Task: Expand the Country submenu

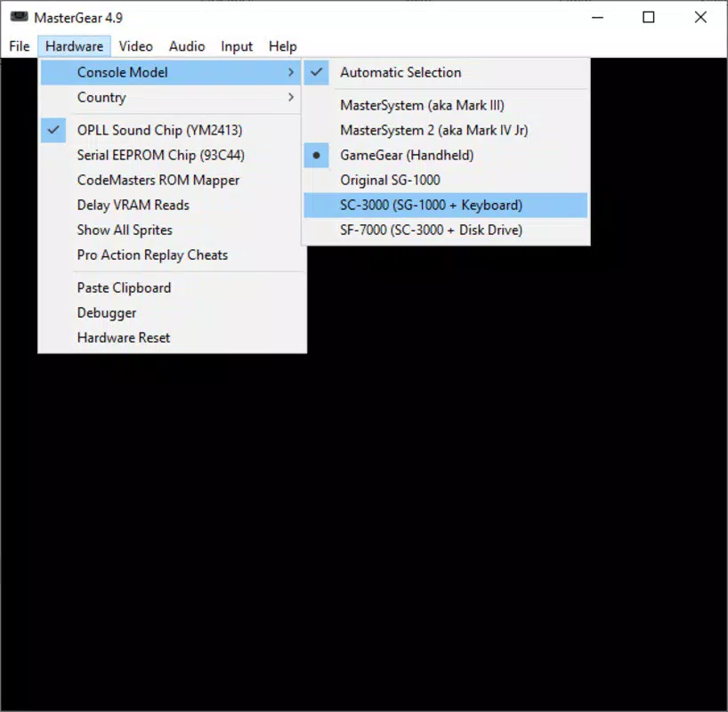Action: coord(171,98)
